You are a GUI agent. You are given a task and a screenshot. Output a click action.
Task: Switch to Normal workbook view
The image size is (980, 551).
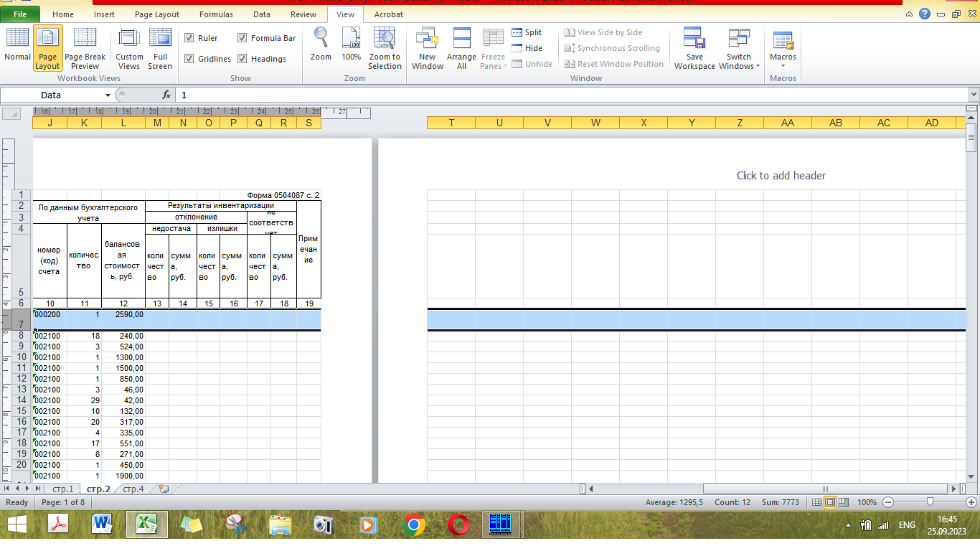(x=17, y=47)
